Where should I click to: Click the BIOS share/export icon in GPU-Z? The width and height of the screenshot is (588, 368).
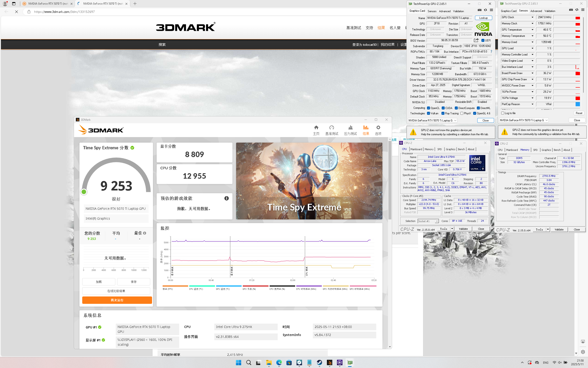476,40
